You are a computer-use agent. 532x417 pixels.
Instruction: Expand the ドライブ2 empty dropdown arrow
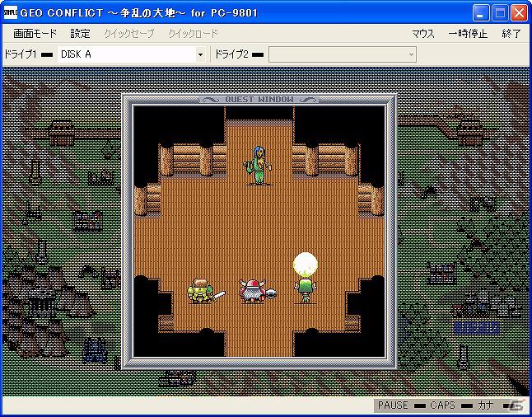411,54
